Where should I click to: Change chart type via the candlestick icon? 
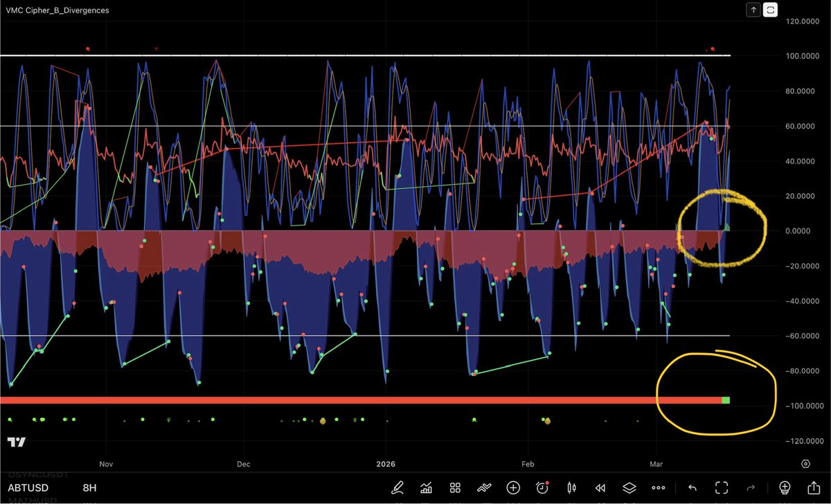(x=571, y=487)
